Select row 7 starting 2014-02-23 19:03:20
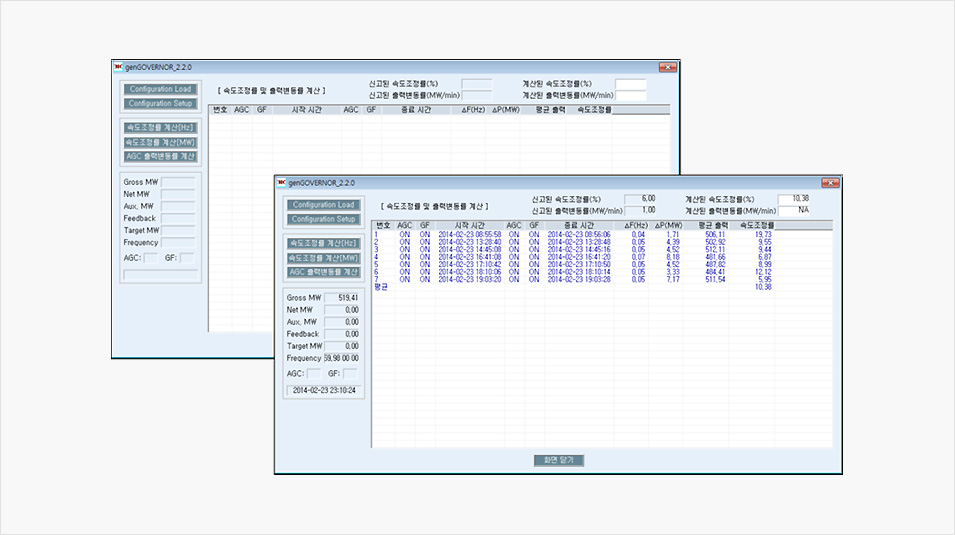The height and width of the screenshot is (535, 955). 469,279
